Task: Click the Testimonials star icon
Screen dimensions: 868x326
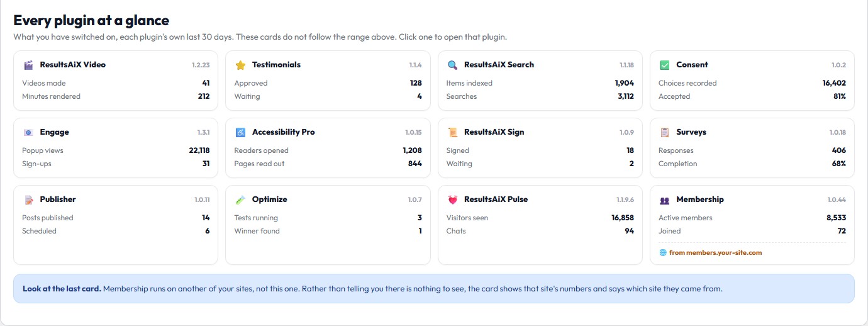Action: pyautogui.click(x=240, y=65)
